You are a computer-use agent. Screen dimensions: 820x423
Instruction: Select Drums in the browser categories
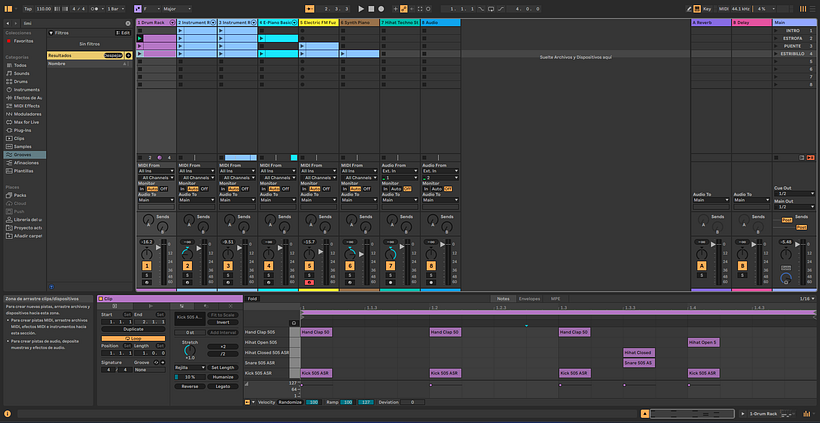22,81
